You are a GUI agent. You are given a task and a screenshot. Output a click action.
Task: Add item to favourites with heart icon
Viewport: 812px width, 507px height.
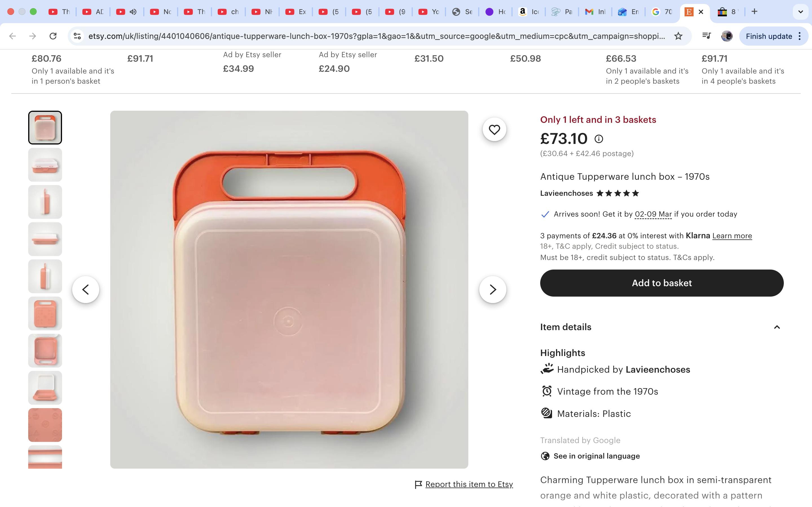(x=494, y=130)
